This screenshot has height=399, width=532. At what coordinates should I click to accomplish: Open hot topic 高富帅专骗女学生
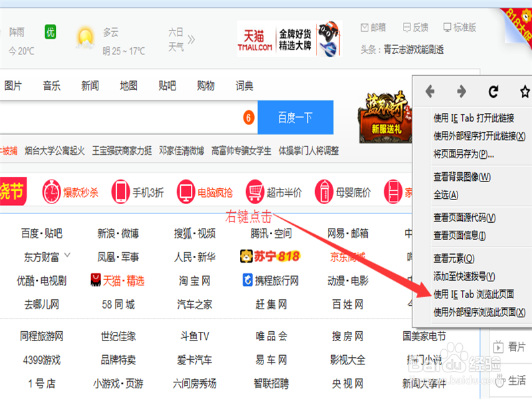(x=241, y=151)
